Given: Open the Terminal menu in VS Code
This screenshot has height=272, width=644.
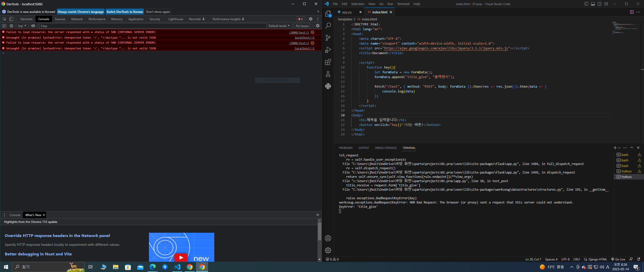Looking at the screenshot, I should 403,4.
